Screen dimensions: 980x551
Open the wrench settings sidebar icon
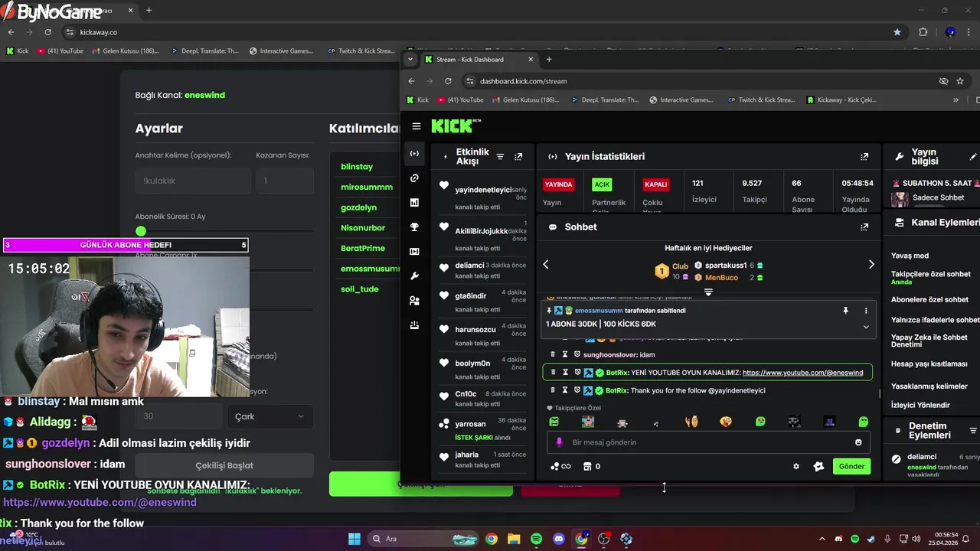click(414, 276)
